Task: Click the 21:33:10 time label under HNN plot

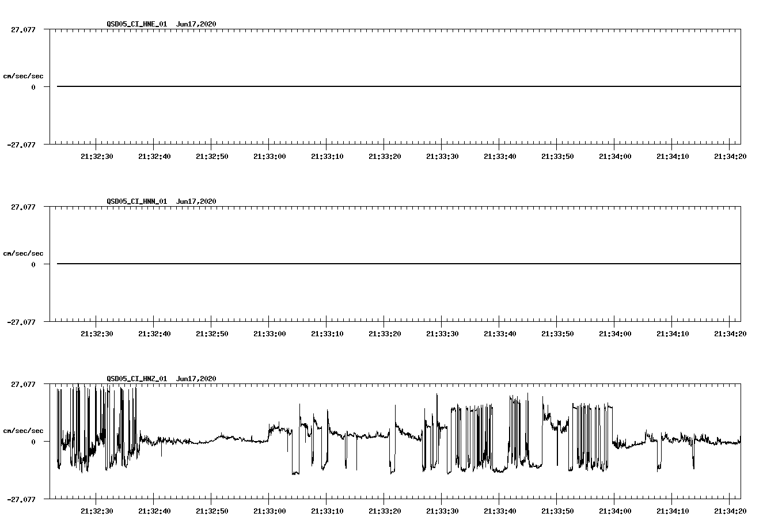Action: [327, 334]
